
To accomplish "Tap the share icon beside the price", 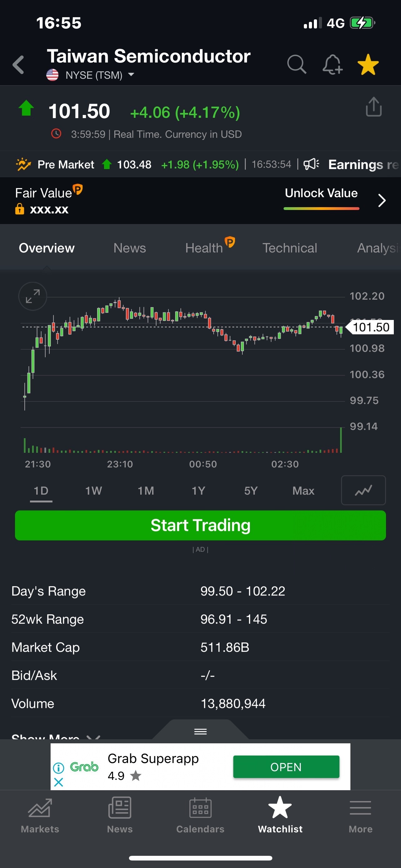I will [374, 107].
